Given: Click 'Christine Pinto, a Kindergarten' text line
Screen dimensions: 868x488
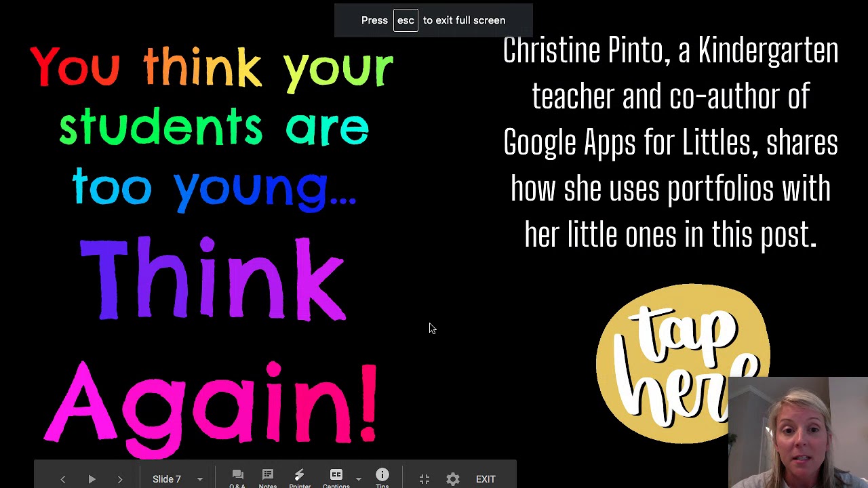Looking at the screenshot, I should pos(671,52).
